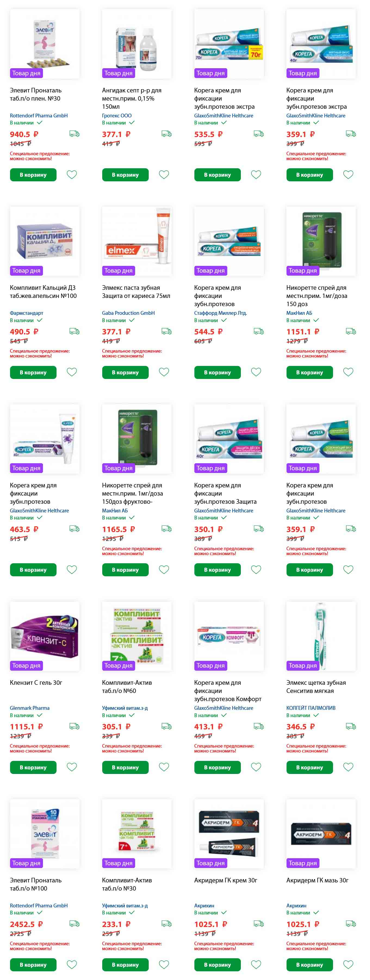
Task: Click Товар дня badge on Элмекс toothbrush
Action: 303,665
